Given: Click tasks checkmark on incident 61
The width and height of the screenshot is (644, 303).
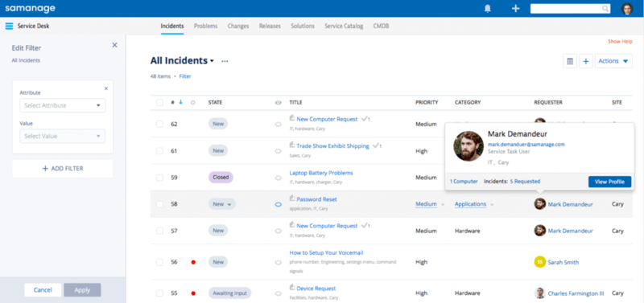Looking at the screenshot, I should 377,145.
